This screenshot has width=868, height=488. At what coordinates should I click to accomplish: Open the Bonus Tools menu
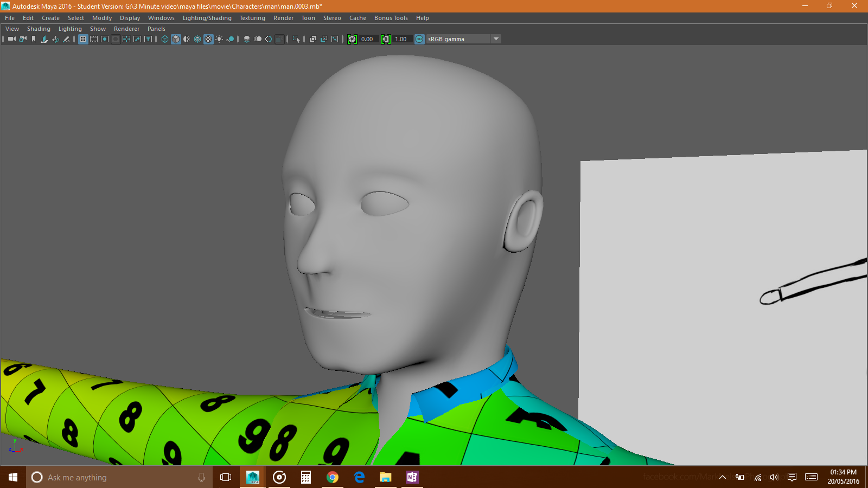coord(391,18)
